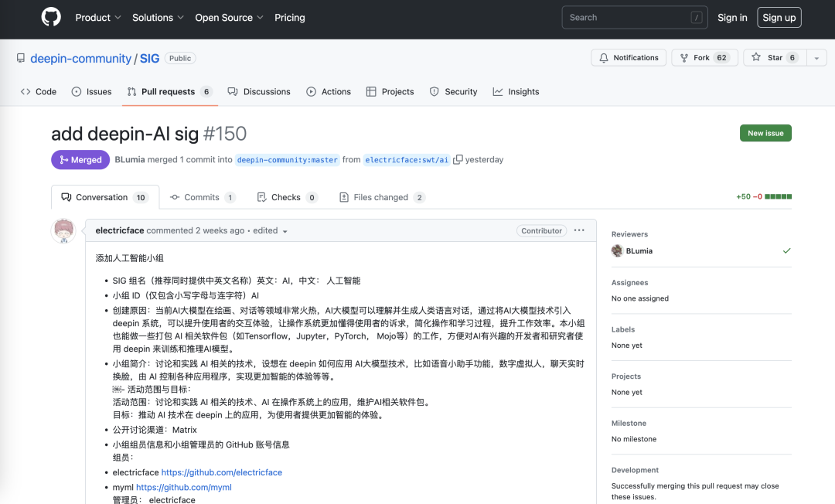
Task: Click the New issue button
Action: click(x=765, y=133)
